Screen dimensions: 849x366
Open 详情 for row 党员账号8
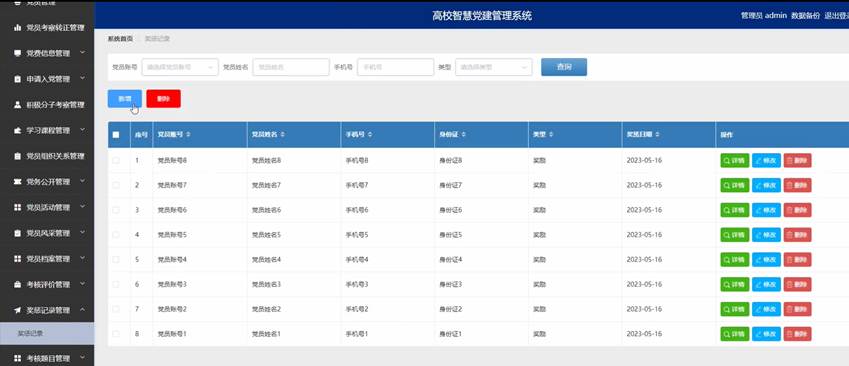tap(734, 160)
